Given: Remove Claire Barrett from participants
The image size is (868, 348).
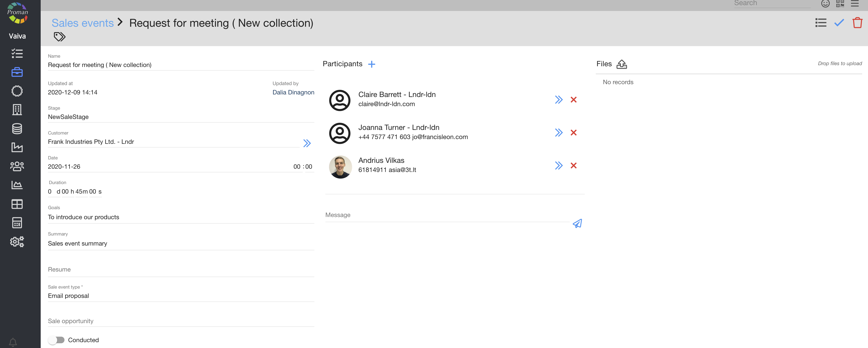Looking at the screenshot, I should tap(573, 100).
